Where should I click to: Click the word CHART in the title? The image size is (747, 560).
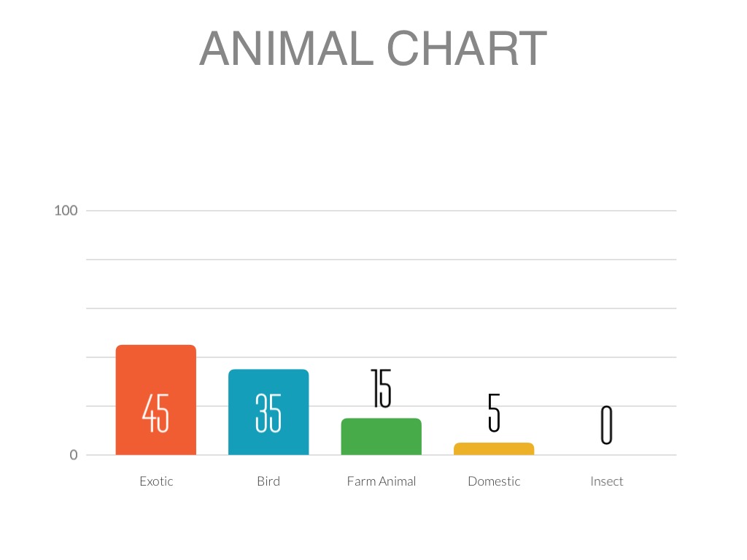[467, 49]
